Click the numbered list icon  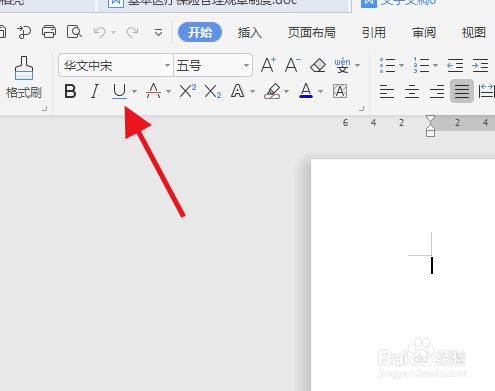coord(421,65)
